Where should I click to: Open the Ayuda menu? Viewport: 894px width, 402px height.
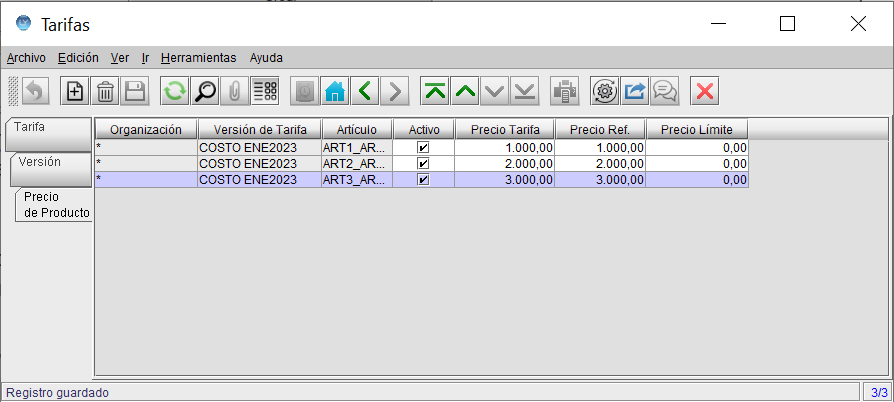click(266, 58)
